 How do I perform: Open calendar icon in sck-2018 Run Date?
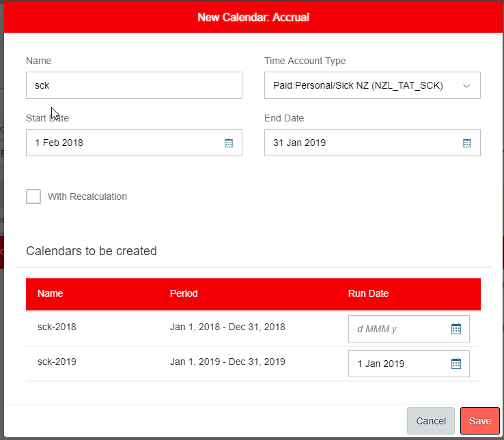pos(456,329)
